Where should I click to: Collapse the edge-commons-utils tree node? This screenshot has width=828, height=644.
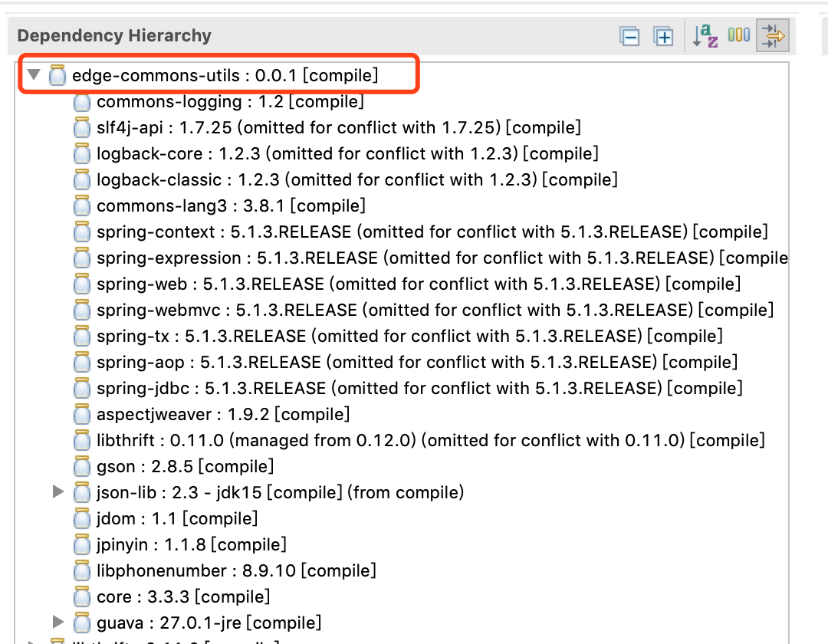click(34, 74)
